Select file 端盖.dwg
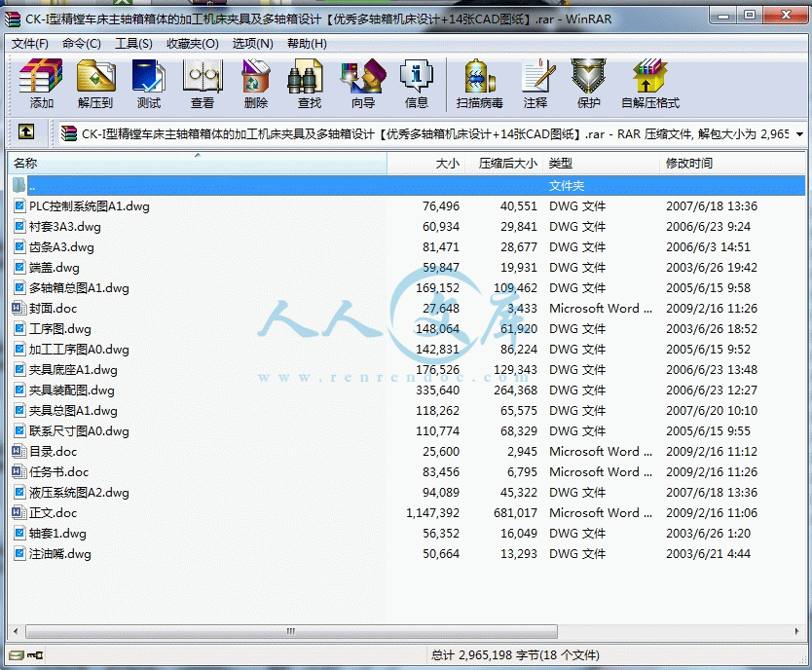812x670 pixels. (x=55, y=268)
